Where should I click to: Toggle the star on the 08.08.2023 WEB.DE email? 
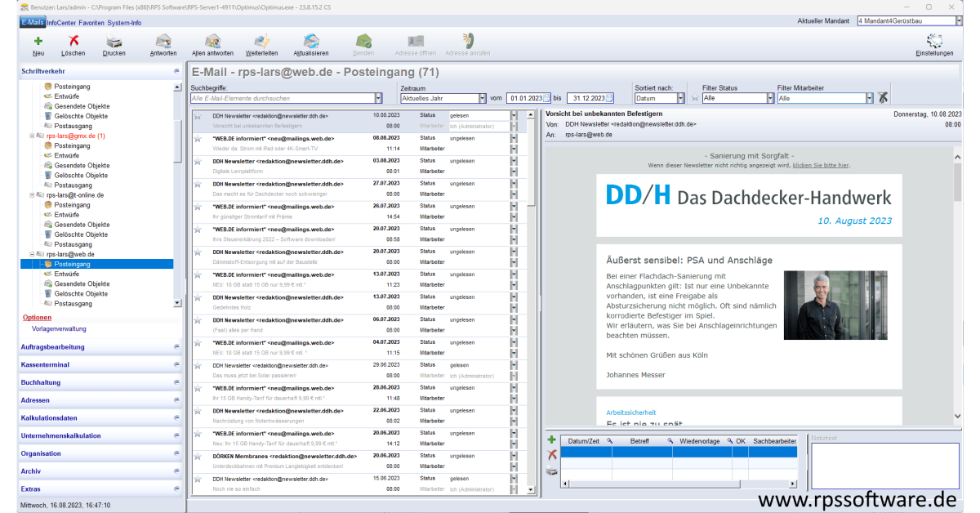tap(198, 139)
